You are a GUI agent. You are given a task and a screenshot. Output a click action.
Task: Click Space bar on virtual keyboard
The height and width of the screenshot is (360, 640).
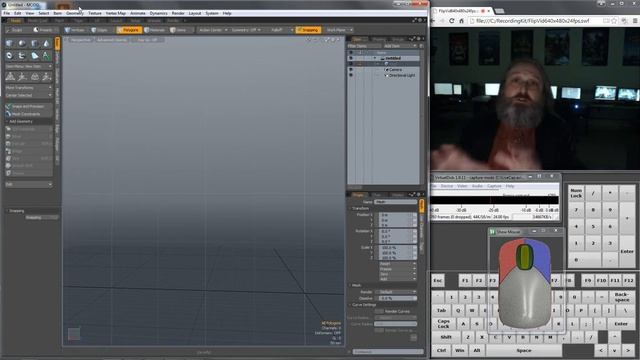coord(524,350)
